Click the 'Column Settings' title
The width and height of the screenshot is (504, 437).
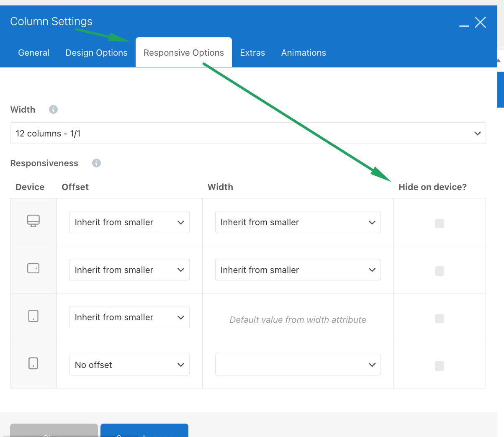[x=51, y=21]
